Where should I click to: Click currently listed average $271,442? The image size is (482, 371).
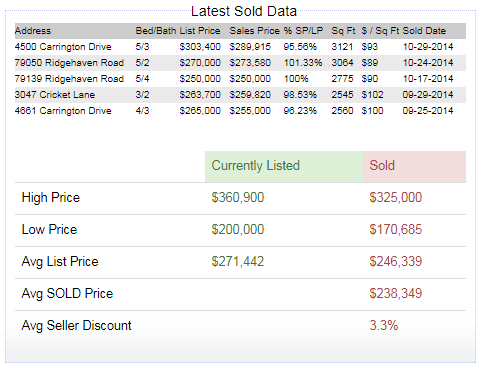pos(238,262)
